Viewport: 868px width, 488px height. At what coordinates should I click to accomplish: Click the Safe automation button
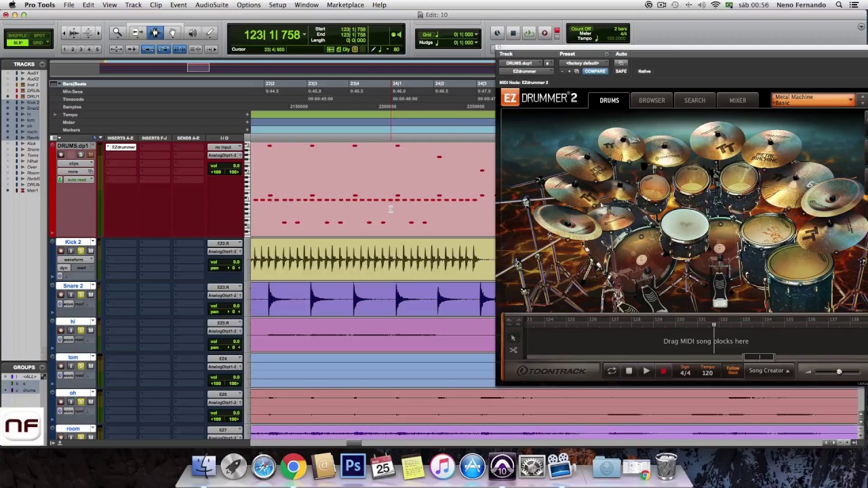click(621, 71)
